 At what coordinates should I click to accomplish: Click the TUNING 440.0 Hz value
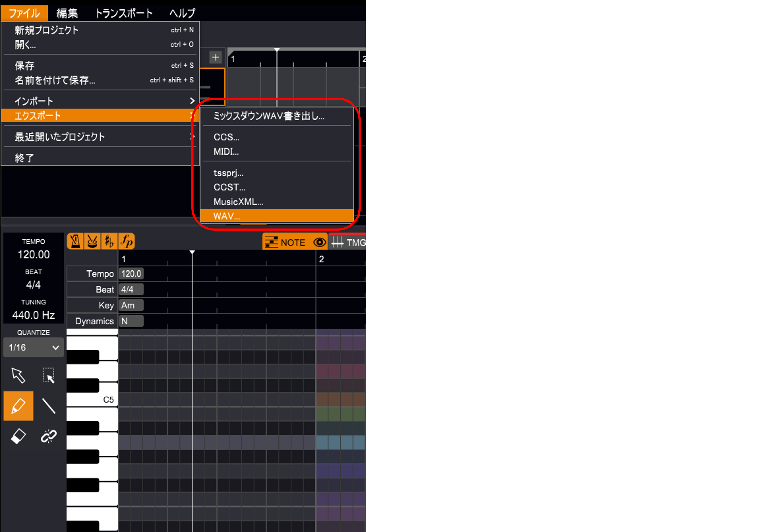click(x=34, y=315)
